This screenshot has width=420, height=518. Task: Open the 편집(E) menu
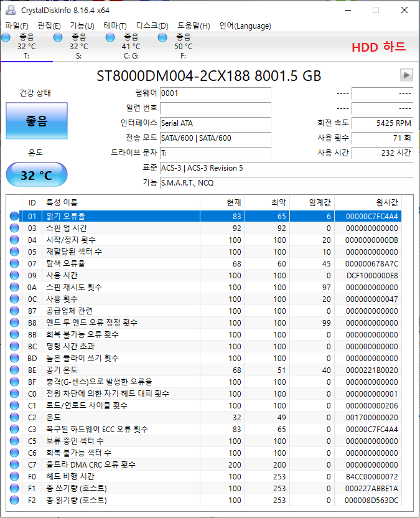pyautogui.click(x=49, y=26)
